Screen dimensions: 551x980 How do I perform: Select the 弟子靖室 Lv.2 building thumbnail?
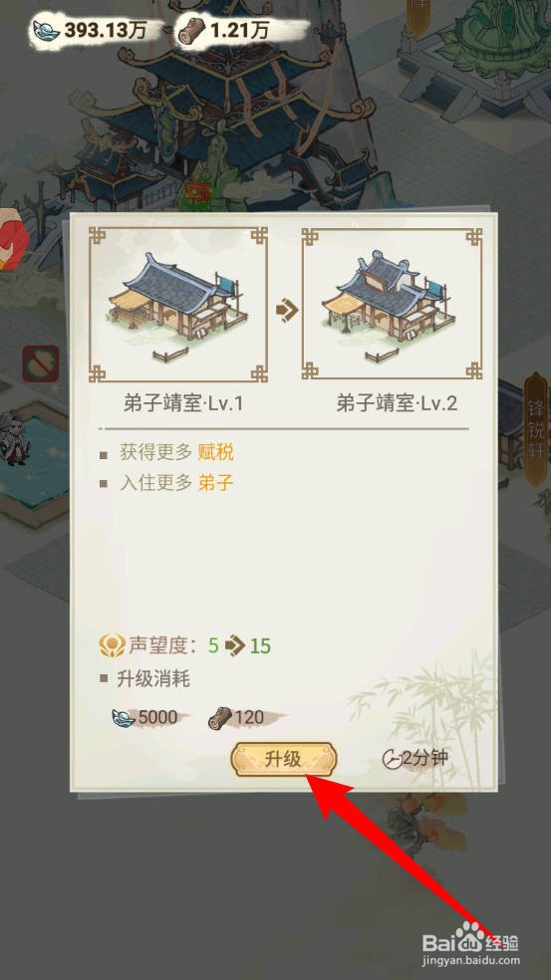tap(393, 305)
